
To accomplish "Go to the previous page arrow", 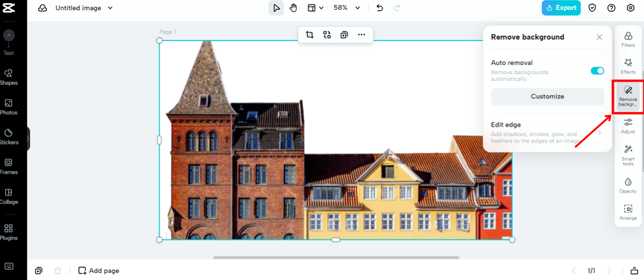I will [573, 270].
